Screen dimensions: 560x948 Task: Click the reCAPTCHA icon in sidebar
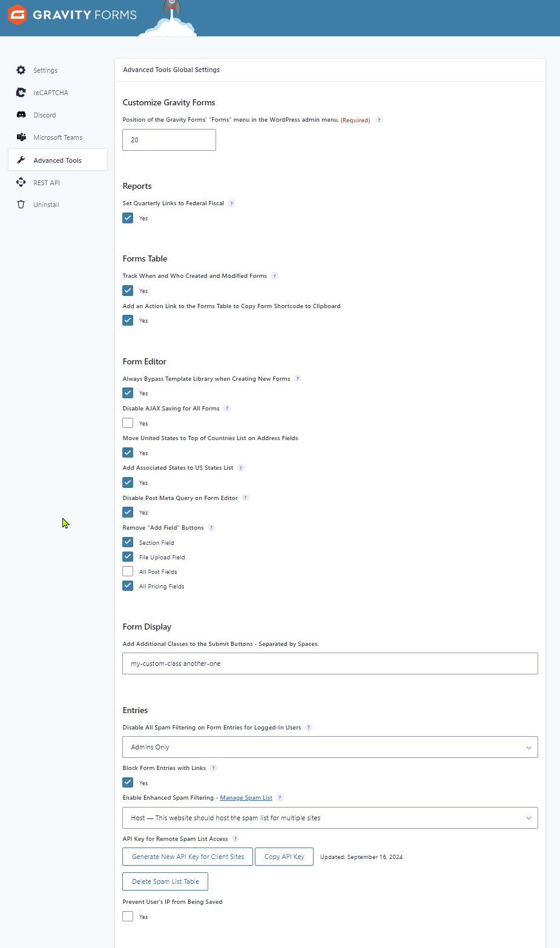21,93
